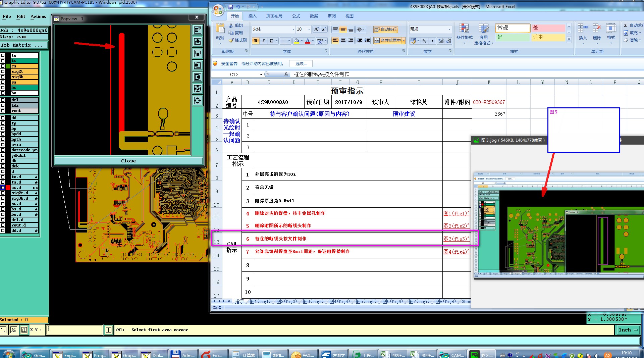The height and width of the screenshot is (358, 644).
Task: Toggle the checkbox for layer 'npth'
Action: tap(3, 139)
